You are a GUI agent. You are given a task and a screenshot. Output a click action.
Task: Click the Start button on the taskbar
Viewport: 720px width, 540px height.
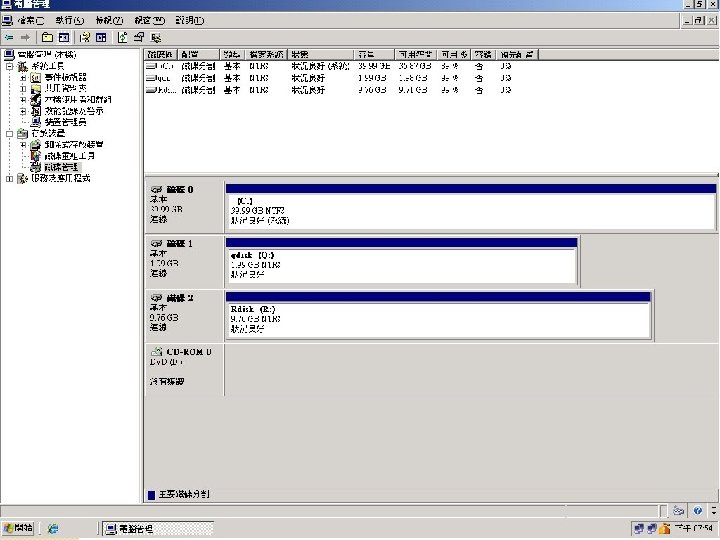(x=18, y=528)
